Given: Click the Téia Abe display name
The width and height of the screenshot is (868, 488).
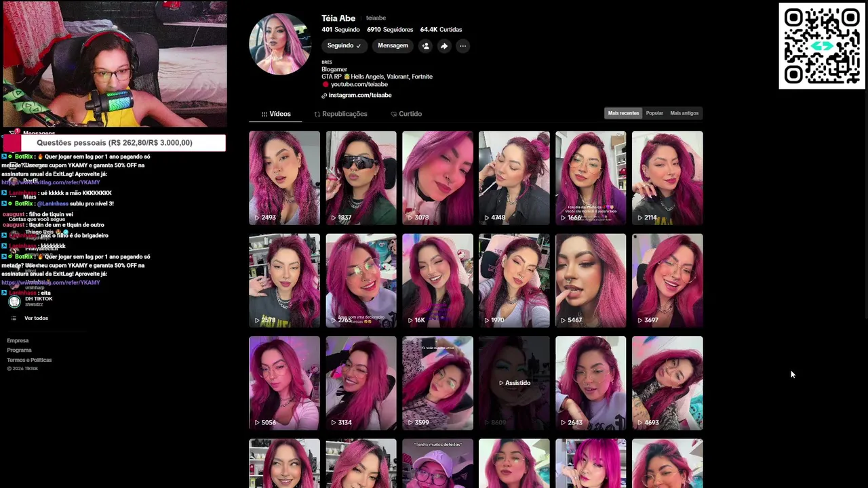Looking at the screenshot, I should [338, 18].
